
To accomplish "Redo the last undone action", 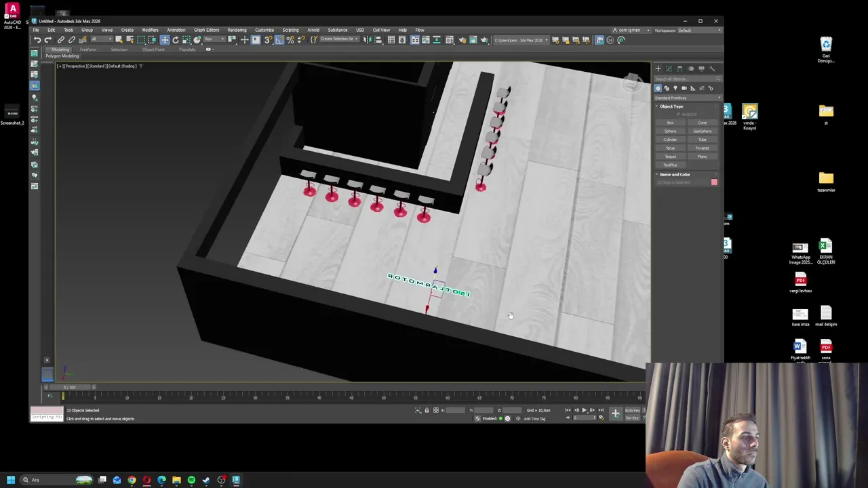I will click(x=47, y=39).
